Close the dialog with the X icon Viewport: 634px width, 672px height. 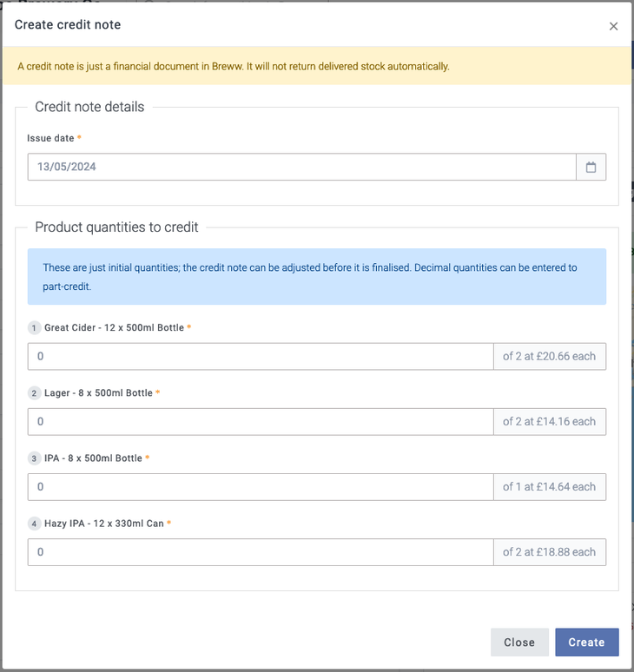click(613, 26)
